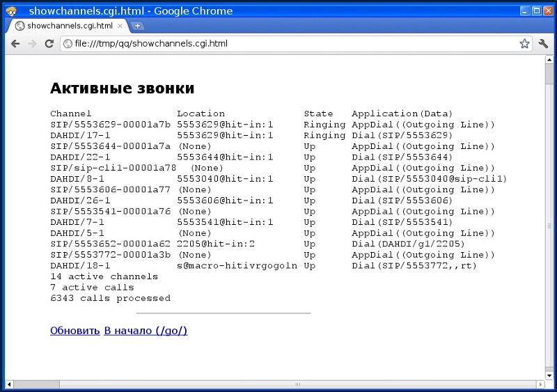This screenshot has width=557, height=392.
Task: Open the window menu via the title bar icon
Action: 10,10
